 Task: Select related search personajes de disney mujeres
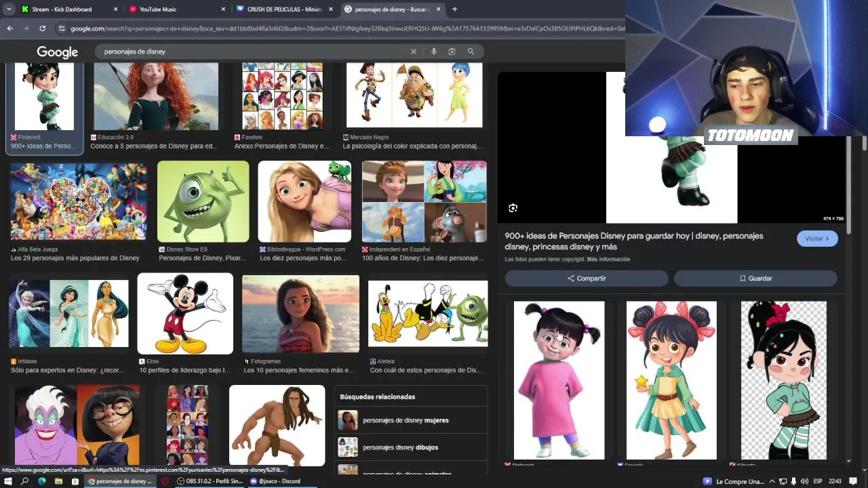pos(411,420)
